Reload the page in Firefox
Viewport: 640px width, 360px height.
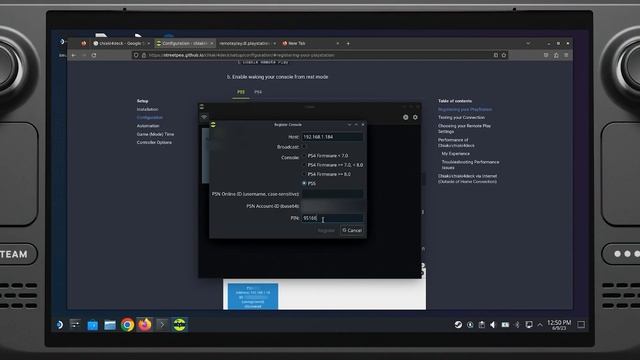click(94, 55)
